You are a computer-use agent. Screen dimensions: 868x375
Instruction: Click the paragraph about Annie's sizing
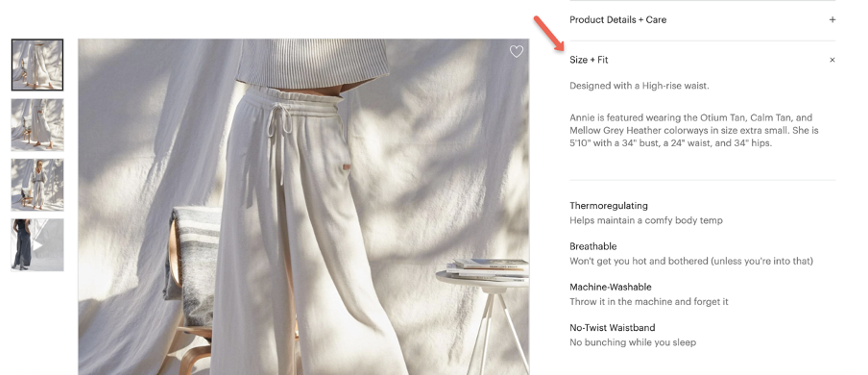click(694, 130)
